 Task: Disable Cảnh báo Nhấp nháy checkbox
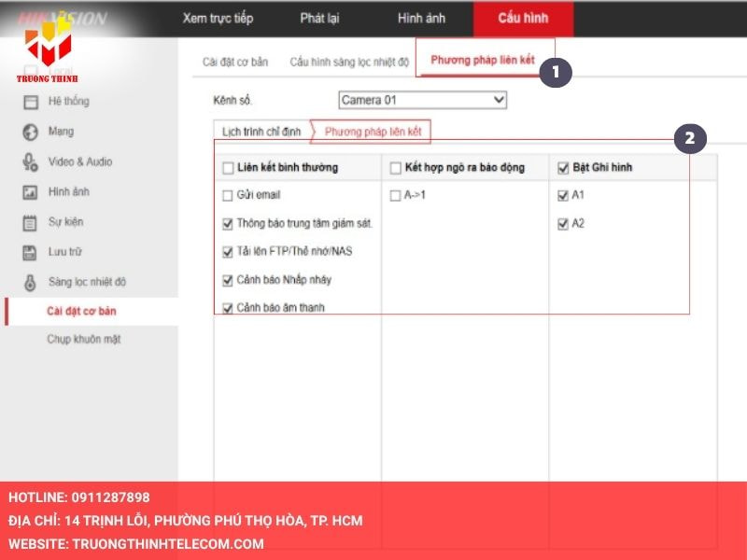point(228,280)
